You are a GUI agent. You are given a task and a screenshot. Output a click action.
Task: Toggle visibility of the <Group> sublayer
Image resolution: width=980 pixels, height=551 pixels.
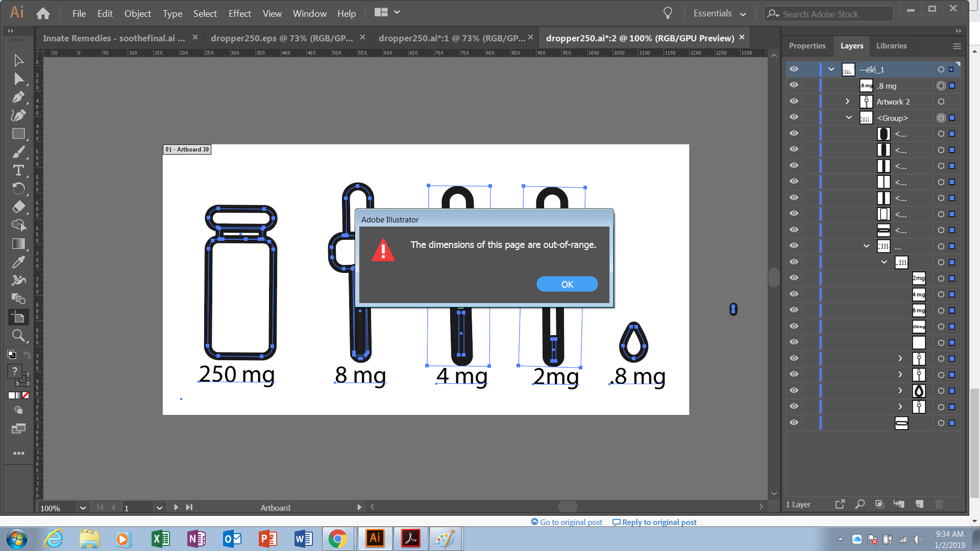click(794, 117)
